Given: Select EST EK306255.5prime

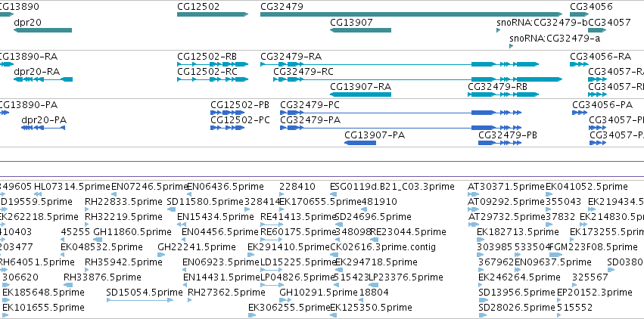Looking at the screenshot, I should [289, 307].
